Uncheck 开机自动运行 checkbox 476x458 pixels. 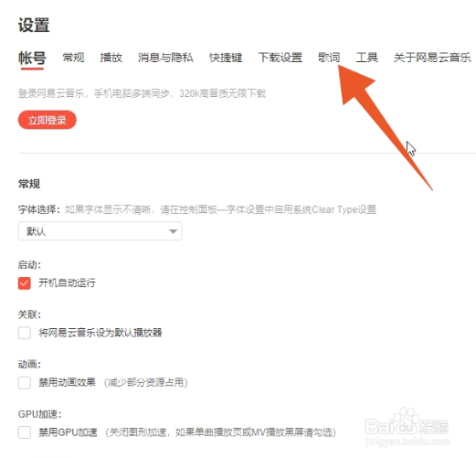pos(25,283)
